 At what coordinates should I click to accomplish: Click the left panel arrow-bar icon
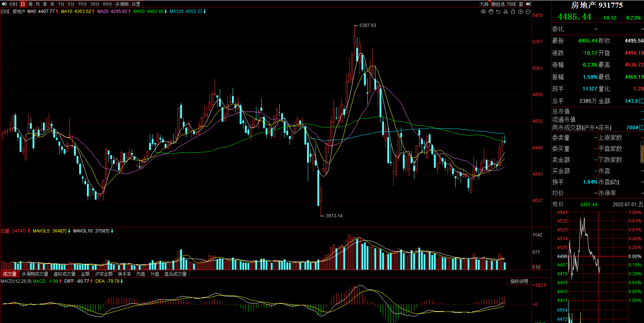click(4, 4)
